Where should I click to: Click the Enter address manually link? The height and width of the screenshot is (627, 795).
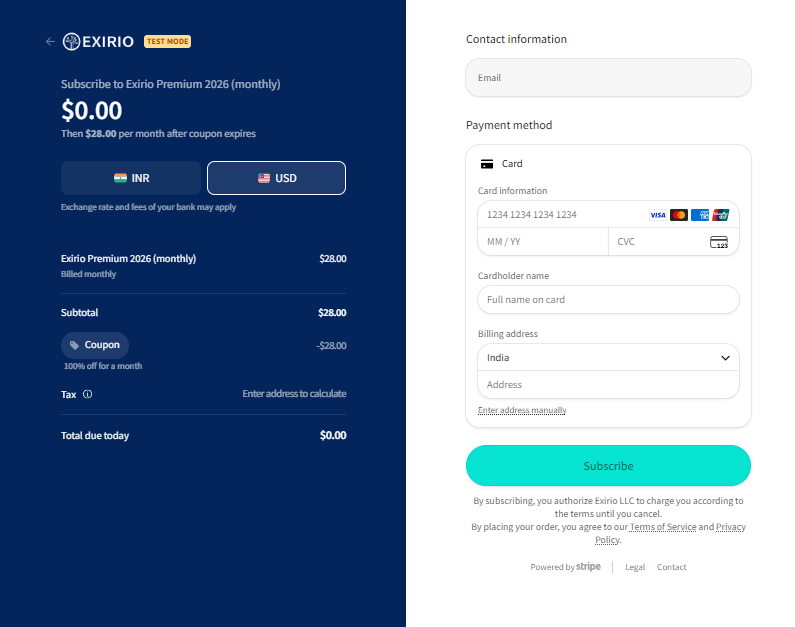click(x=521, y=410)
